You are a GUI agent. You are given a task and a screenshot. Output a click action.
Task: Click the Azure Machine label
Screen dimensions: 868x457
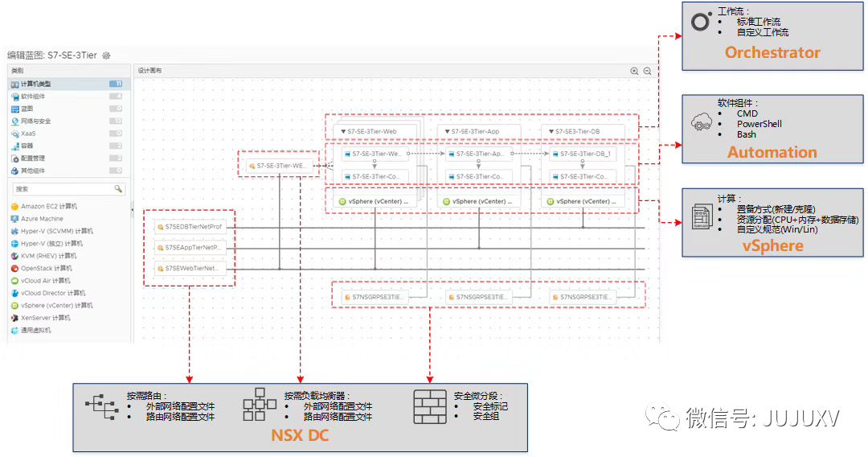(42, 219)
